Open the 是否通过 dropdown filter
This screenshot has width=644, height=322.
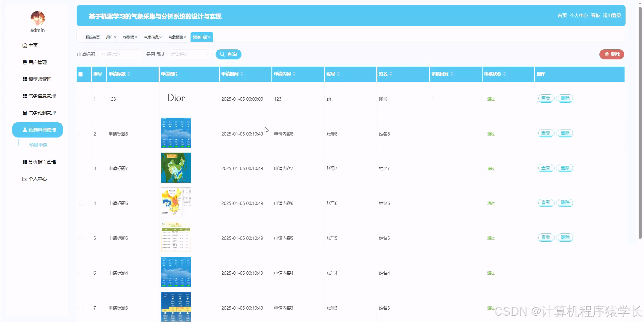click(x=190, y=54)
